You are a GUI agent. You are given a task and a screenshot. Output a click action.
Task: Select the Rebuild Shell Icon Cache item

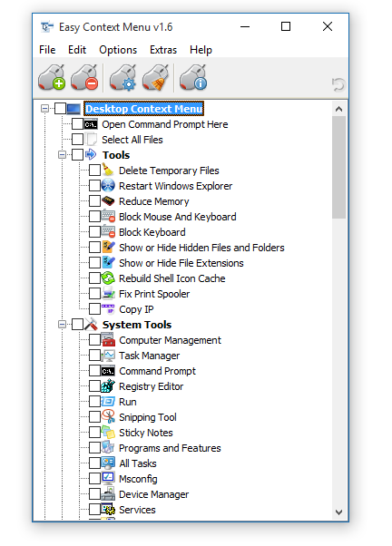click(172, 278)
